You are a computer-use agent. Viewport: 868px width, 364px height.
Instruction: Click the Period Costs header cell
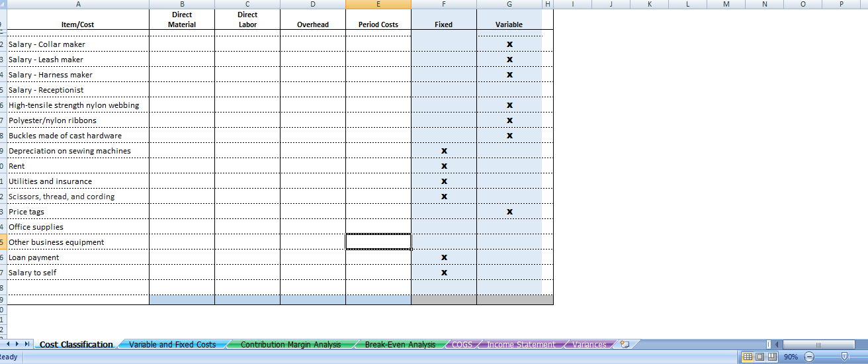378,19
